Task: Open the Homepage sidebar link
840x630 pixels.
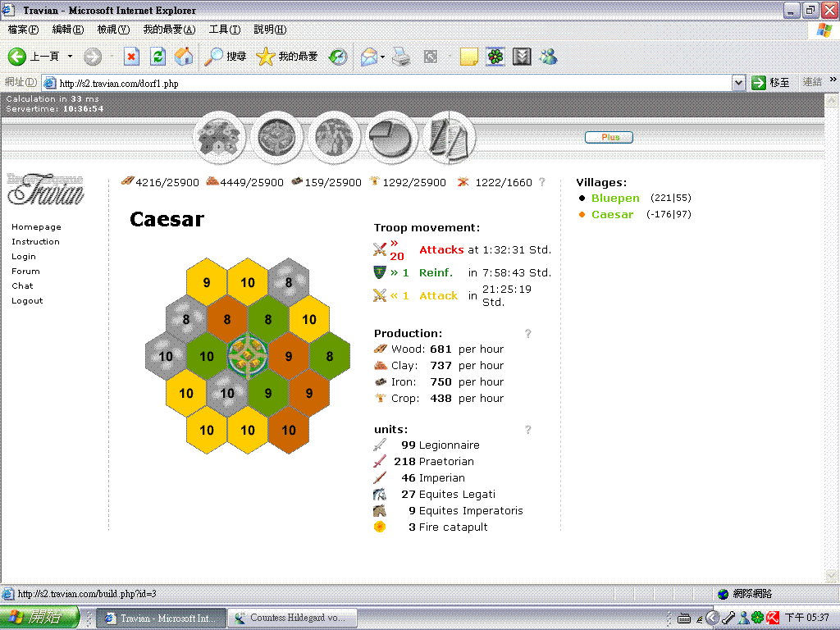Action: [36, 227]
